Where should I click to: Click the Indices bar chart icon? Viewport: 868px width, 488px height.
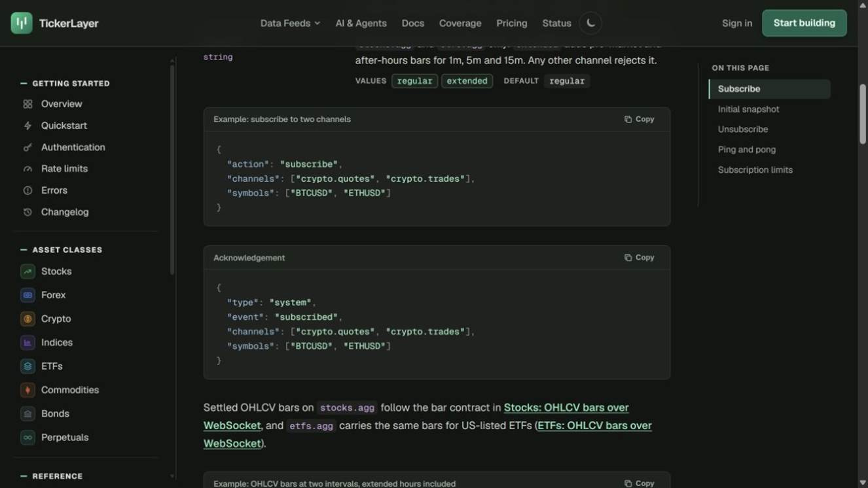pos(27,342)
